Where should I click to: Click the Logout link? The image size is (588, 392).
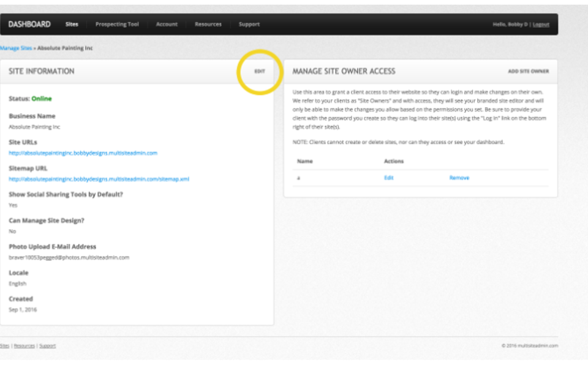point(541,24)
